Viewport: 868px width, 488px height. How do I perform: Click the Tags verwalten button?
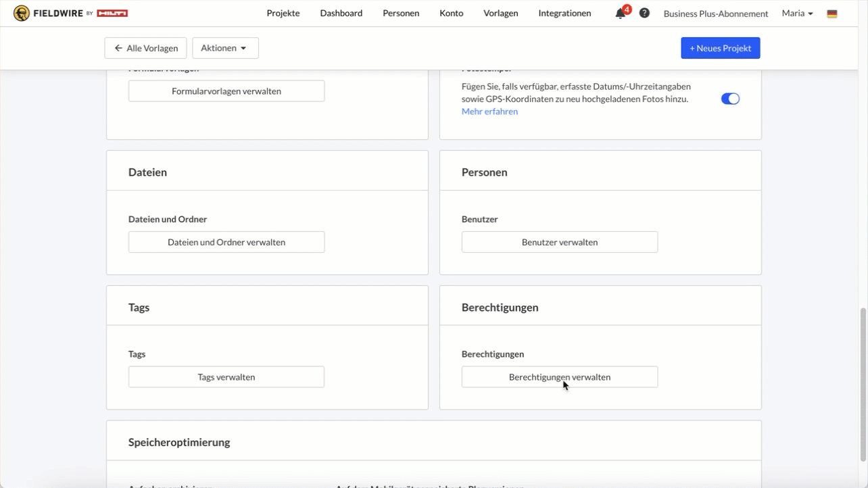point(226,377)
